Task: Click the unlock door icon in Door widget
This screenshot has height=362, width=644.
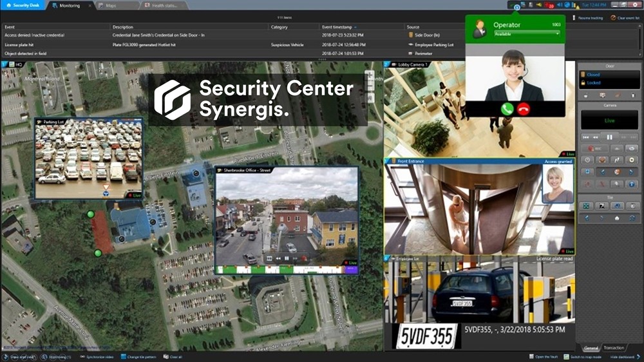Action: point(586,95)
